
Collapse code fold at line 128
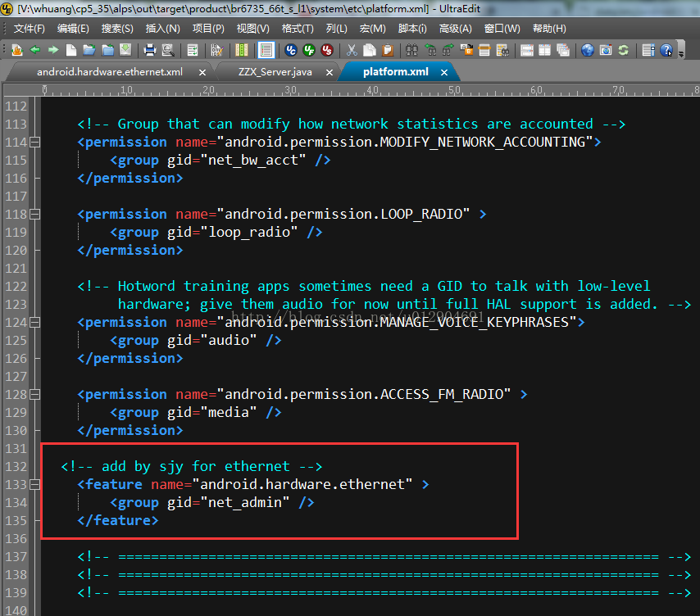coord(34,395)
